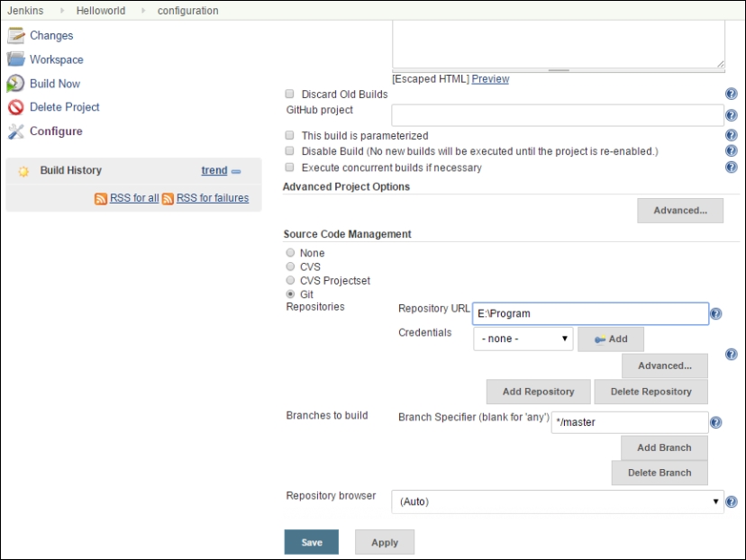Choose CVS Projectset radio option

coord(290,280)
